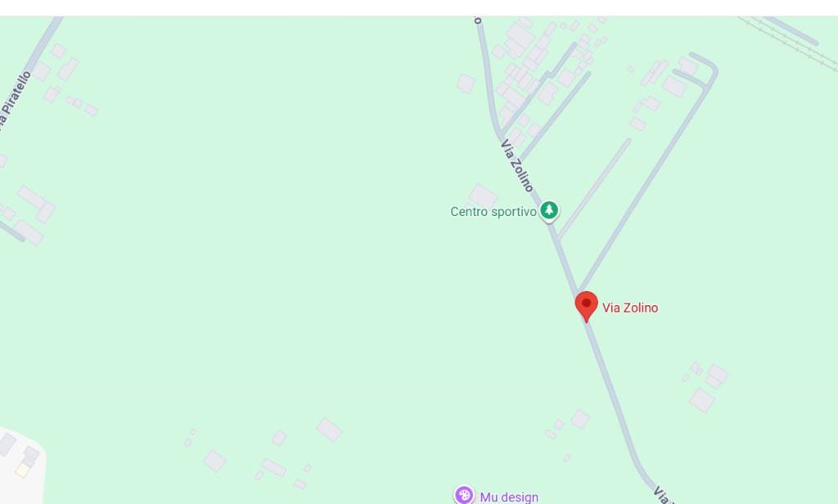
Task: Click the red location pin on Via Zolino
Action: [586, 306]
